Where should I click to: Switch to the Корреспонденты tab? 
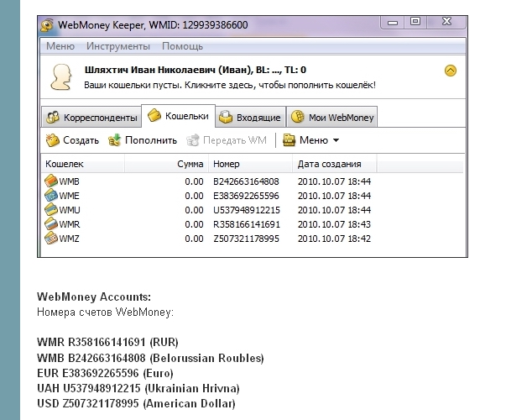(x=91, y=118)
